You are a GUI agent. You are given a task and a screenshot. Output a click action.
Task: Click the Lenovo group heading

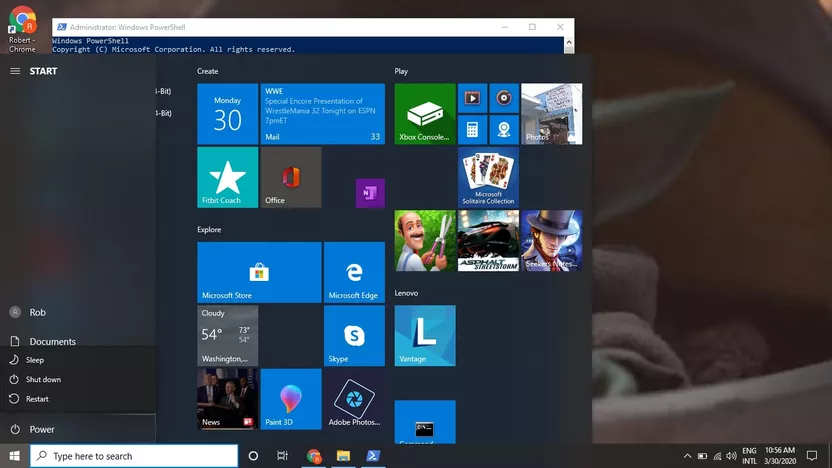coord(406,293)
